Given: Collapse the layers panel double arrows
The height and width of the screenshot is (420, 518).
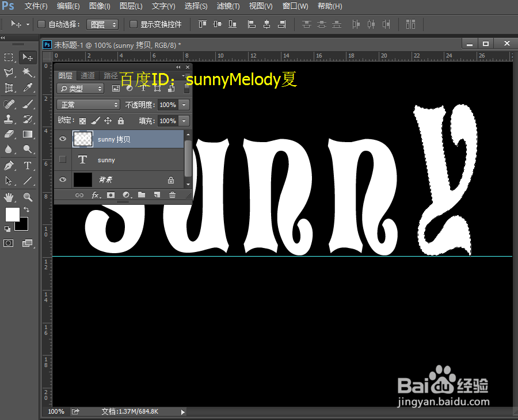Looking at the screenshot, I should 178,67.
